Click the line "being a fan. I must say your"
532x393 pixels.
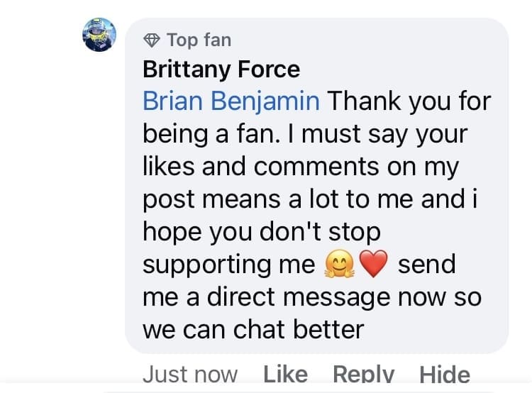[x=306, y=134]
